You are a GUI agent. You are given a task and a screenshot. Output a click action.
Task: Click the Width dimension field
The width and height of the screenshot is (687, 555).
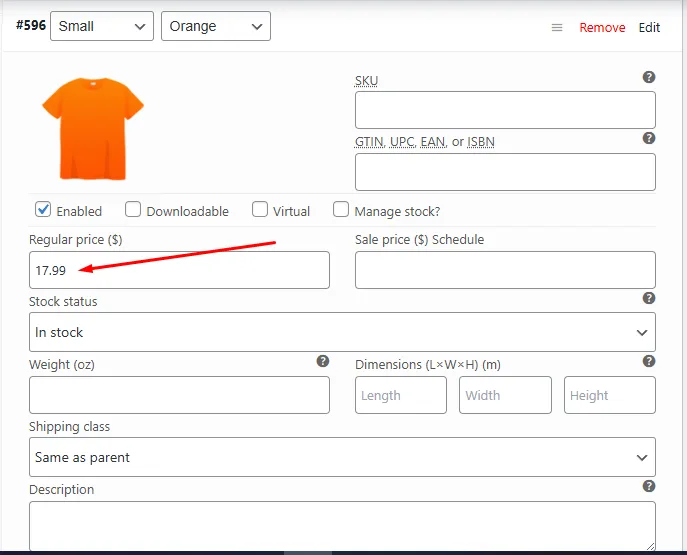505,395
